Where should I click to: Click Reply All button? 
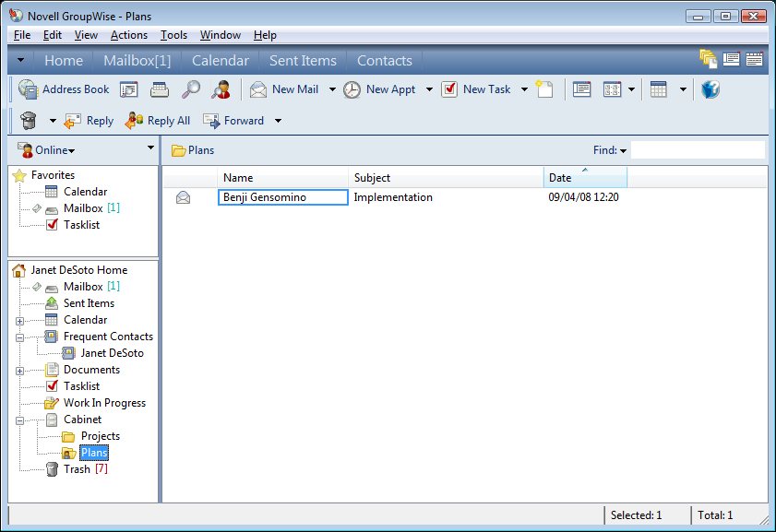158,121
